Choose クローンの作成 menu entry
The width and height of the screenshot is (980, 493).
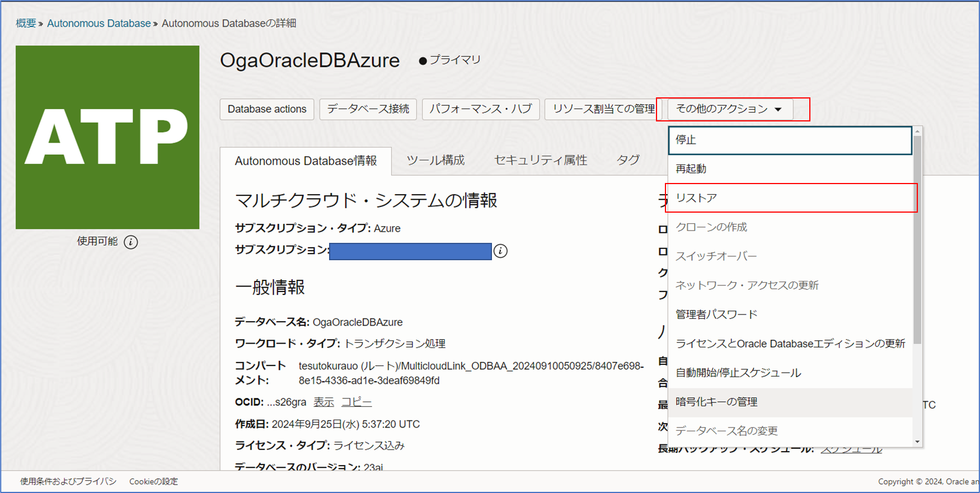790,227
